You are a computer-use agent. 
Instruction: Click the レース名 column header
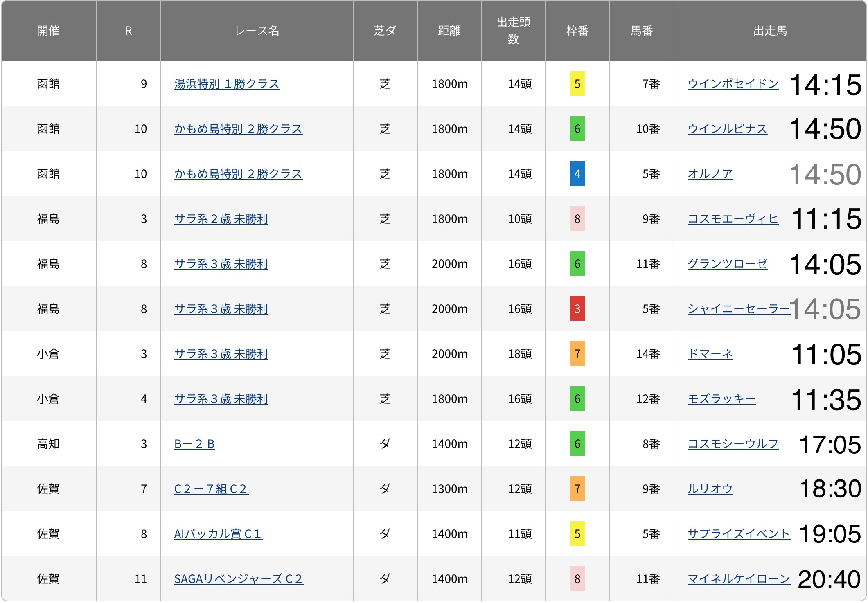coord(257,31)
